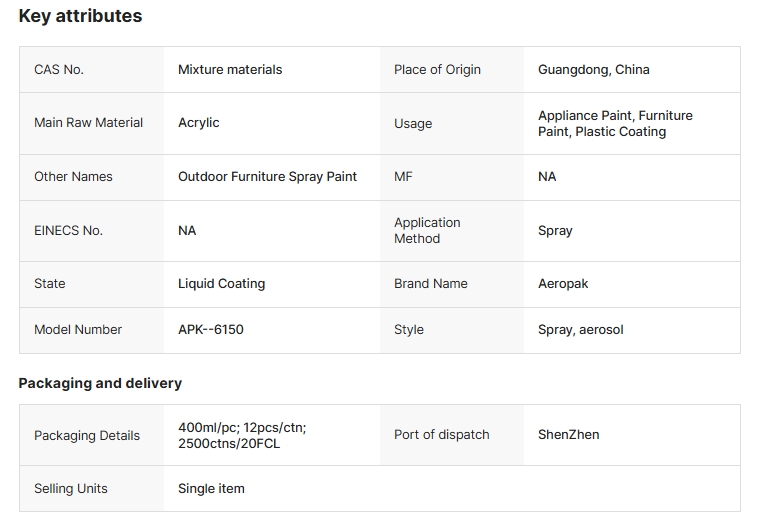This screenshot has width=761, height=518.
Task: Click the APK--6150 model number
Action: [x=211, y=330]
